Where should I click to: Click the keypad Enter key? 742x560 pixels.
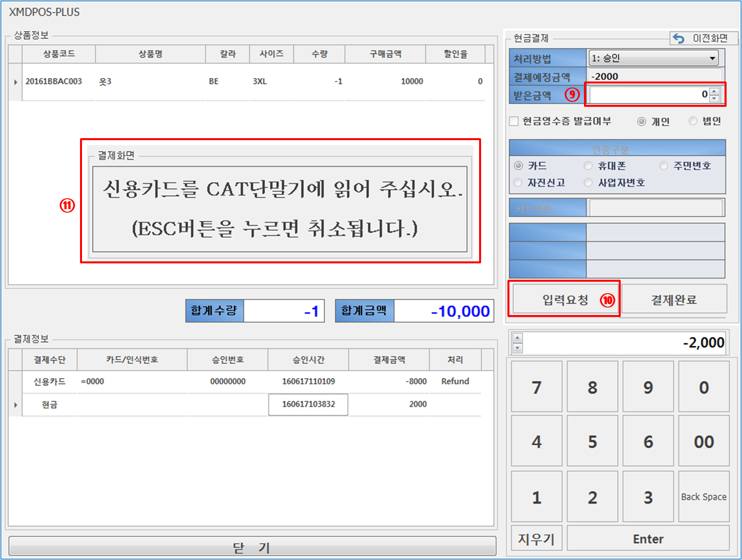648,538
